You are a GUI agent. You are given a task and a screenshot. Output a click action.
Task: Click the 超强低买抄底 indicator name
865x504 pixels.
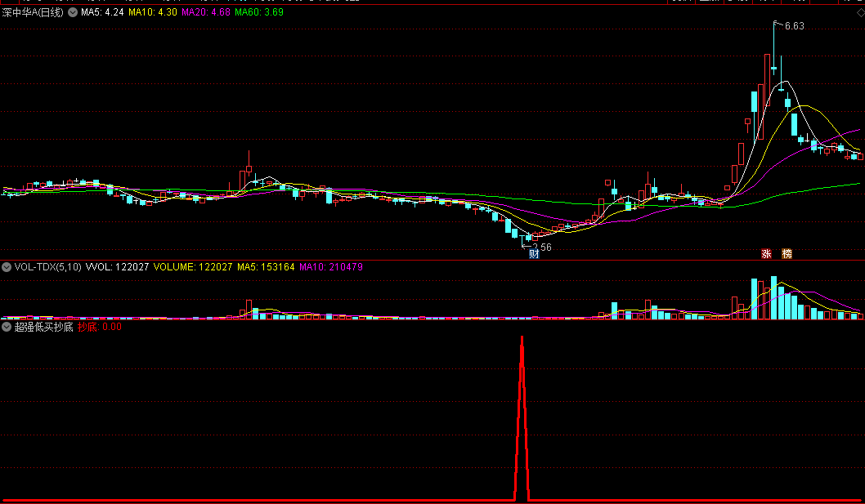[43, 327]
